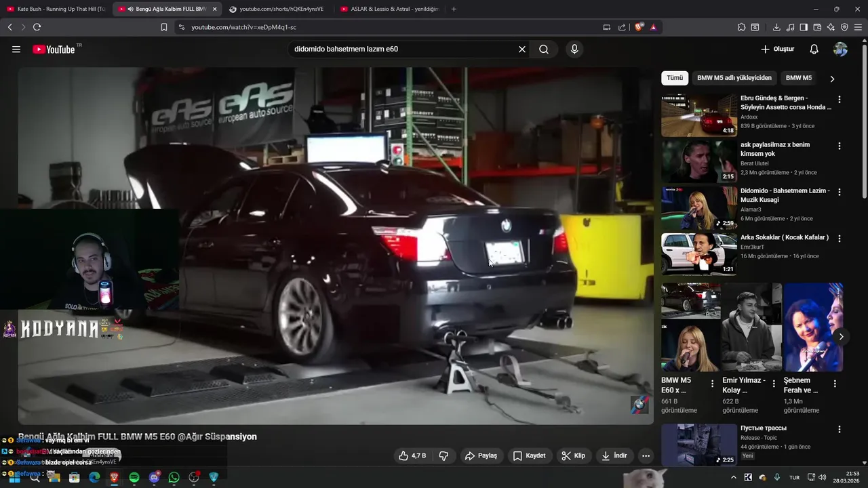Go back with browser back arrow
The height and width of the screenshot is (488, 868).
click(9, 27)
